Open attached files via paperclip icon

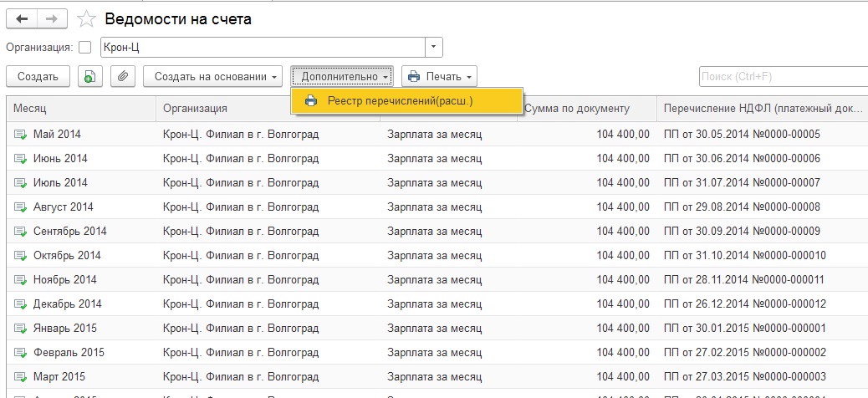[x=124, y=76]
